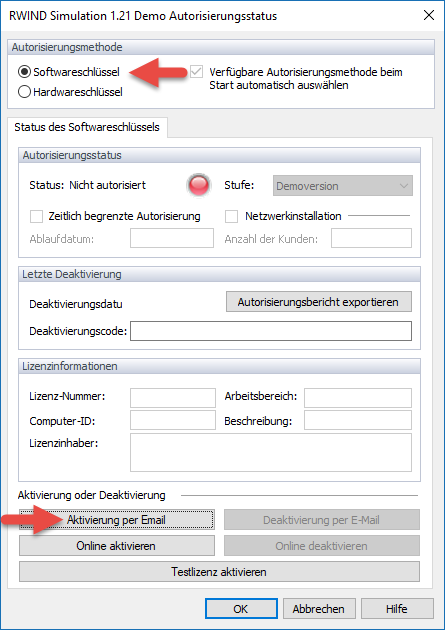Click the Beschreibung field
The height and width of the screenshot is (630, 445).
tap(358, 420)
